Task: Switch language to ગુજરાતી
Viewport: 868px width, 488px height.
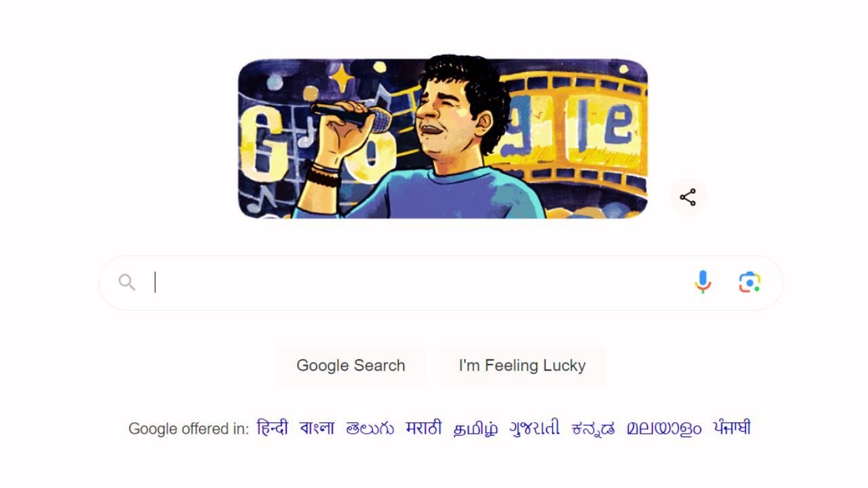Action: pyautogui.click(x=534, y=428)
